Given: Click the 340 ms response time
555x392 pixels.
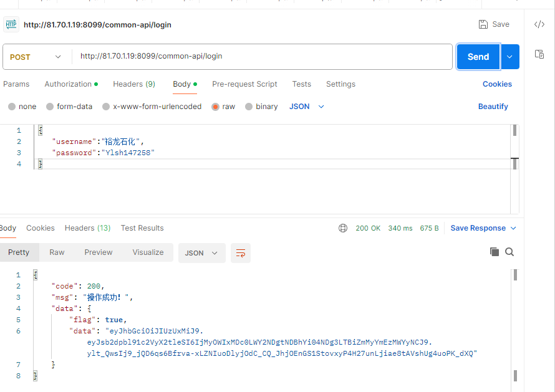Looking at the screenshot, I should [400, 228].
